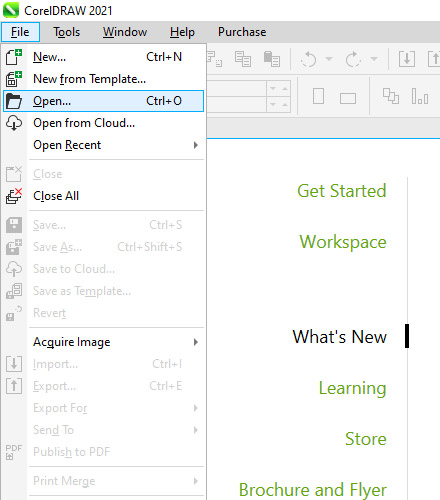Increase page width with the upper up arrow

pos(285,89)
